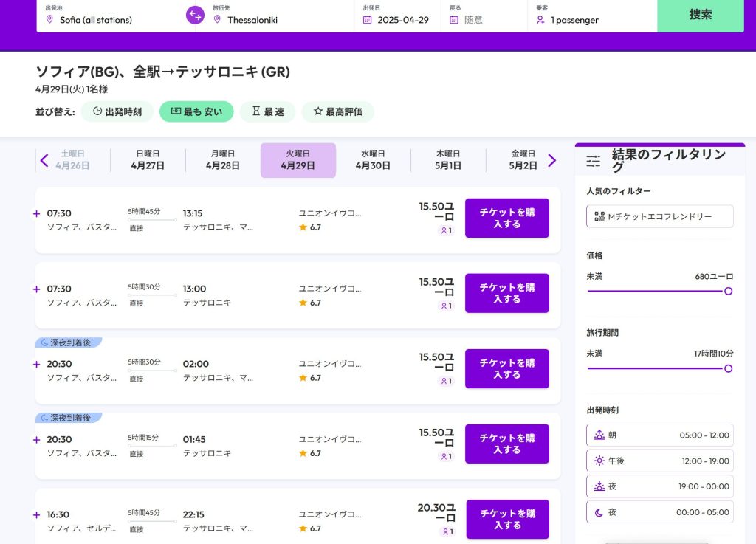Sort results by departure time
The width and height of the screenshot is (756, 544).
[117, 111]
